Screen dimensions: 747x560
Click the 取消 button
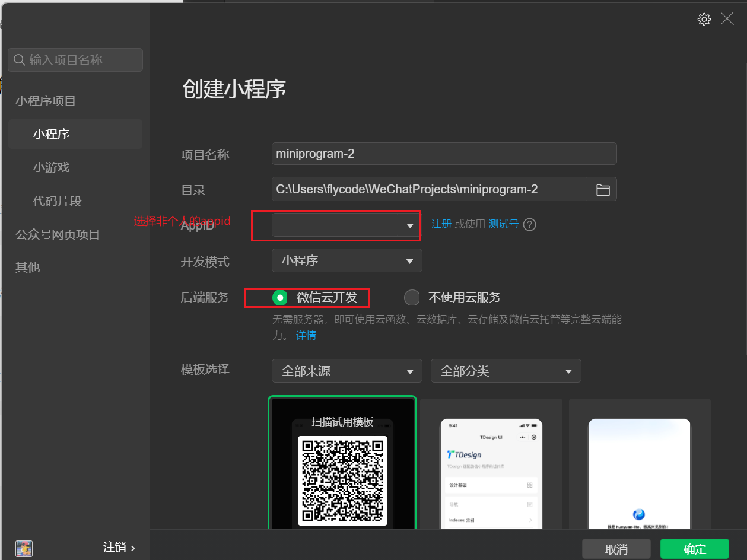616,549
